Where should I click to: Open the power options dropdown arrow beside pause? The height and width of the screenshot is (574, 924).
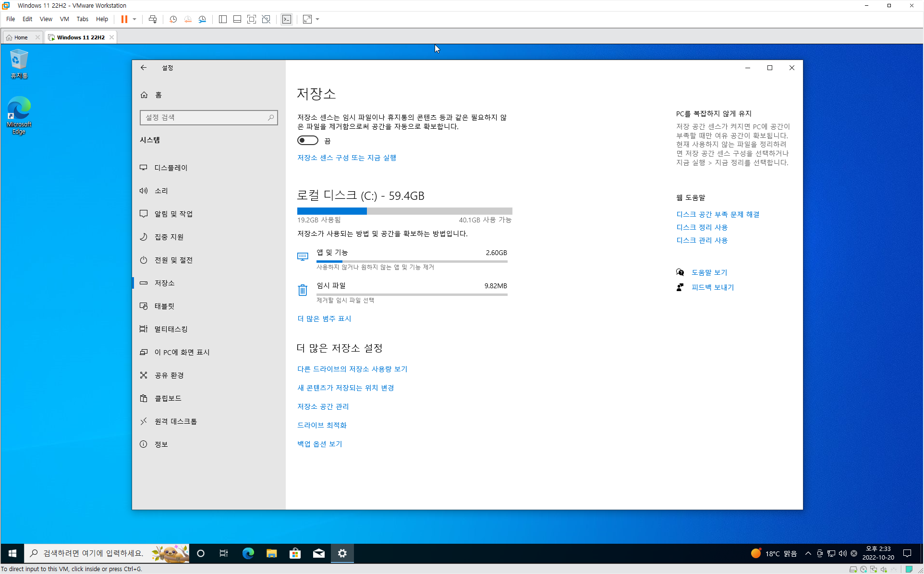[134, 19]
